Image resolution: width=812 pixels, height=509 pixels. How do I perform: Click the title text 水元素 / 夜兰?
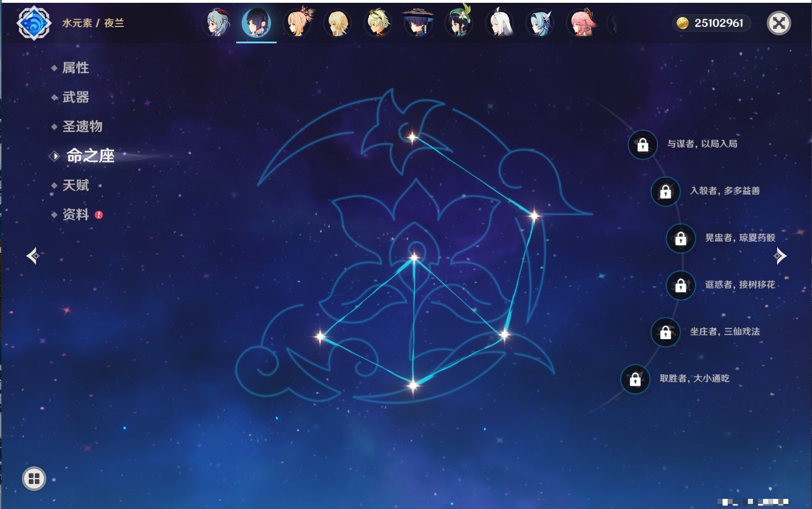[x=93, y=23]
